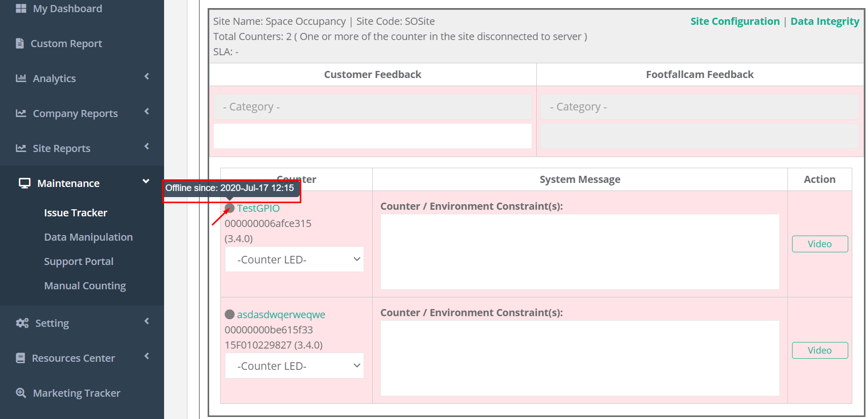Click the Maintenance monitor icon
Screen dimensions: 868x419
point(24,183)
